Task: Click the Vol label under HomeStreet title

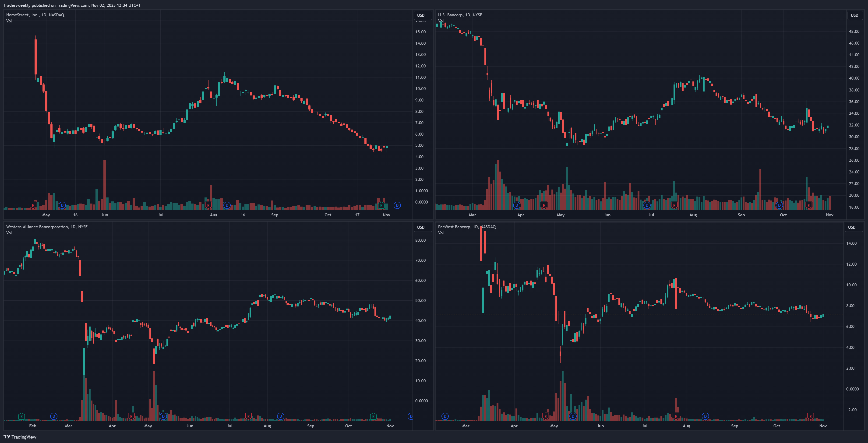Action: pos(9,21)
